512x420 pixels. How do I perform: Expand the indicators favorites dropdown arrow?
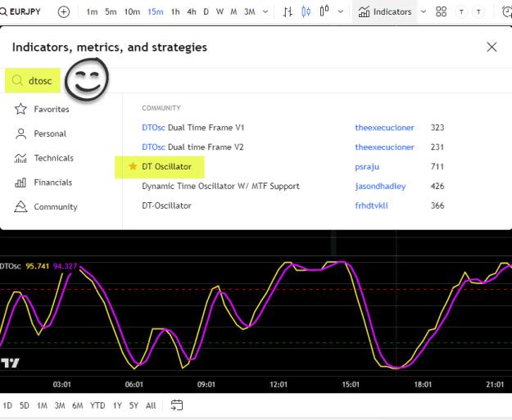coord(424,12)
